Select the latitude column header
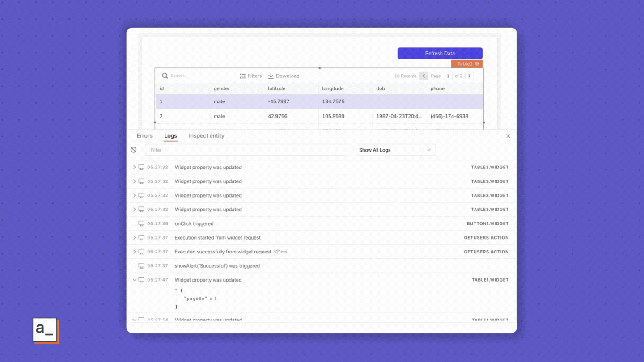The height and width of the screenshot is (362, 644). click(276, 88)
